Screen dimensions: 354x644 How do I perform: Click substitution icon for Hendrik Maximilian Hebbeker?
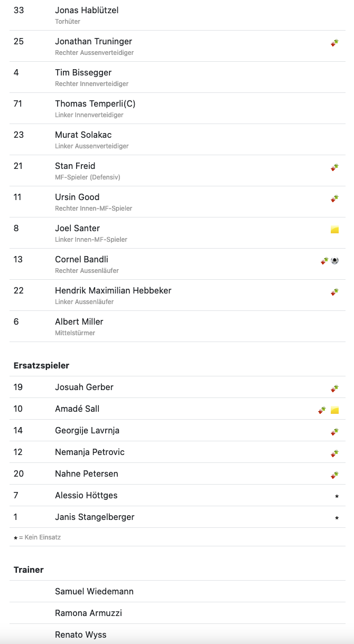(334, 292)
